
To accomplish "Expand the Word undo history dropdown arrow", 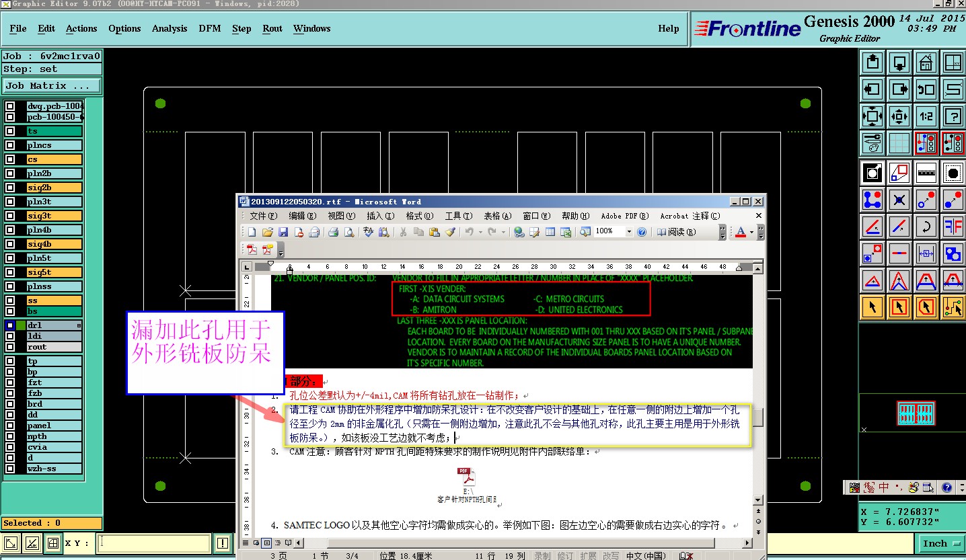I will (480, 232).
